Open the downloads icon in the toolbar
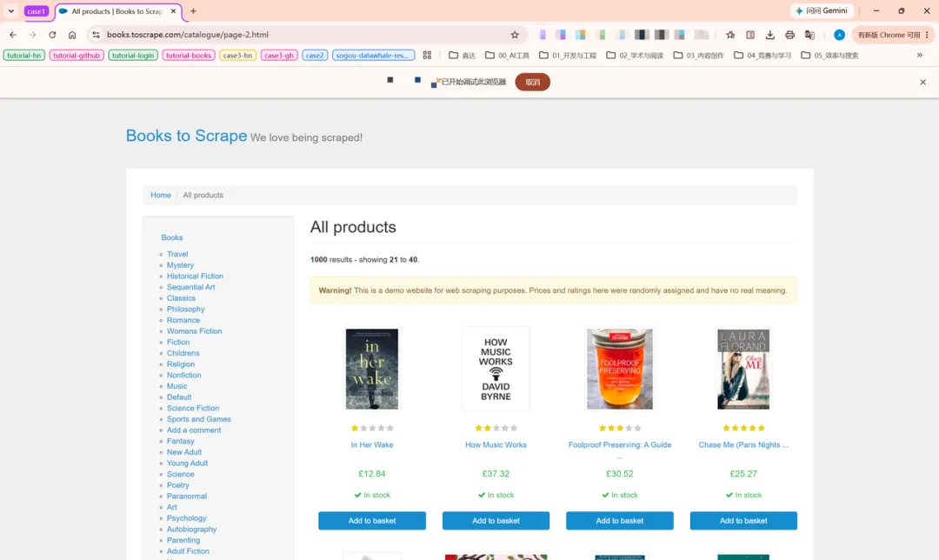 (770, 35)
